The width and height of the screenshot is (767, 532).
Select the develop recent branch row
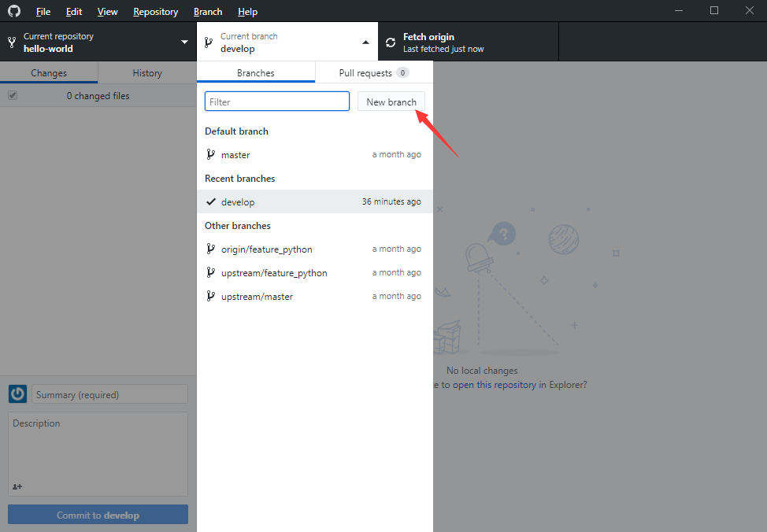tap(315, 201)
